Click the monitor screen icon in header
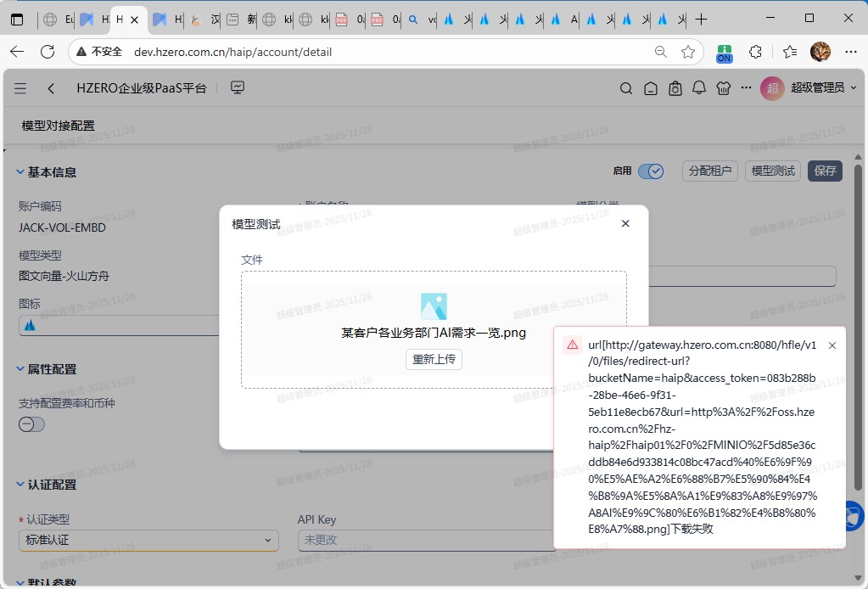The width and height of the screenshot is (868, 589). click(238, 87)
